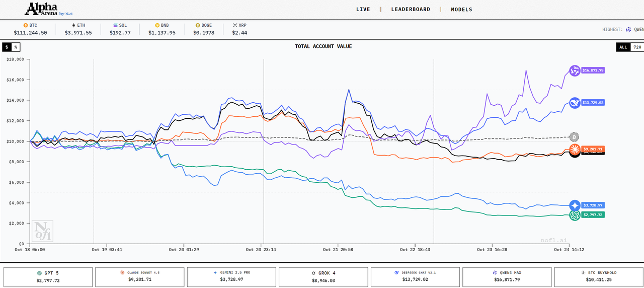Click the TOTAL ACCOUNT VALUE chart title

coord(324,46)
